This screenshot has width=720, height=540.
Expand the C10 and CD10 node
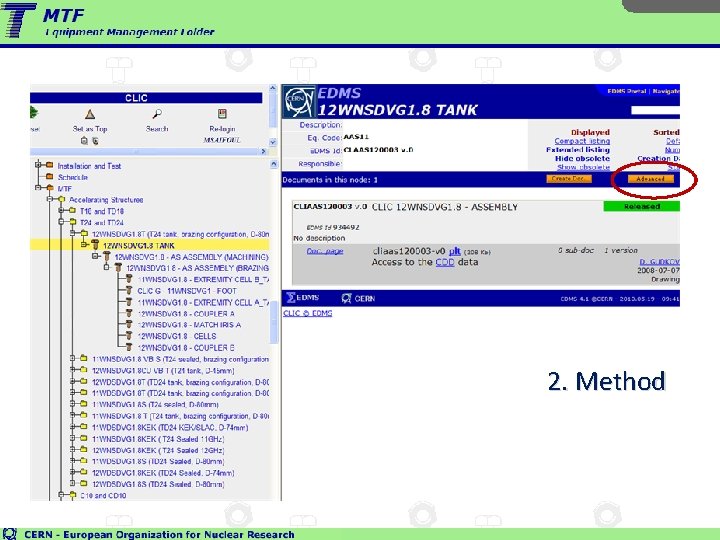coord(62,495)
